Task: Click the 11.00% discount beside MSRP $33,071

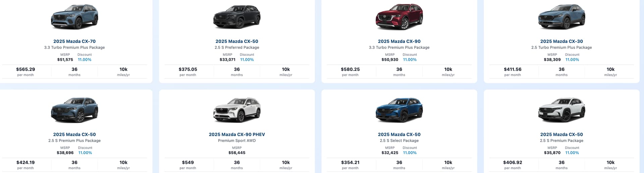Action: click(x=247, y=59)
